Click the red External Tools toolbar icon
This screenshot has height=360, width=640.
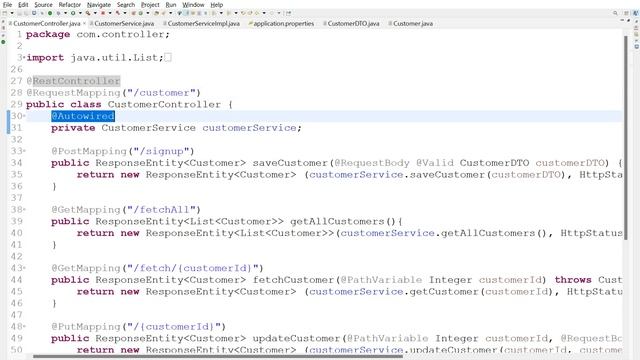click(x=103, y=13)
